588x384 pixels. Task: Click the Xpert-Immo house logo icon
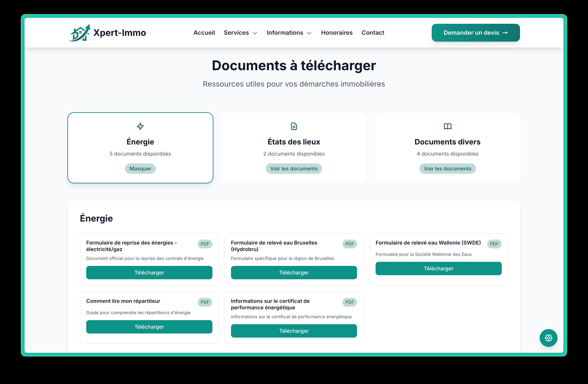tap(79, 33)
